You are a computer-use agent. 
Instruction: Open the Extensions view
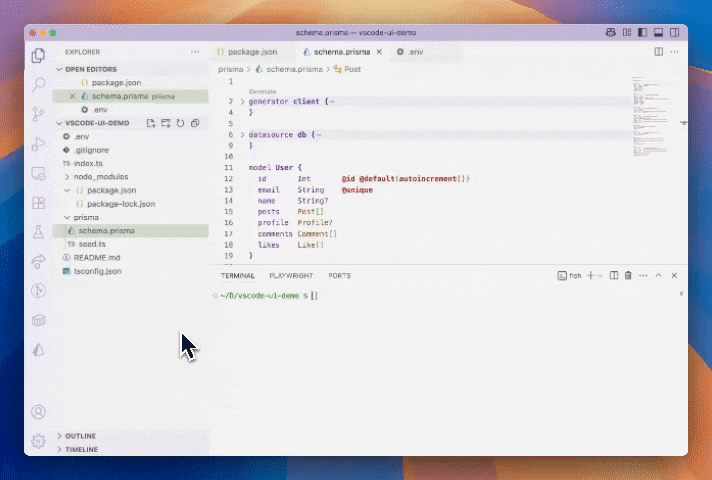[39, 202]
